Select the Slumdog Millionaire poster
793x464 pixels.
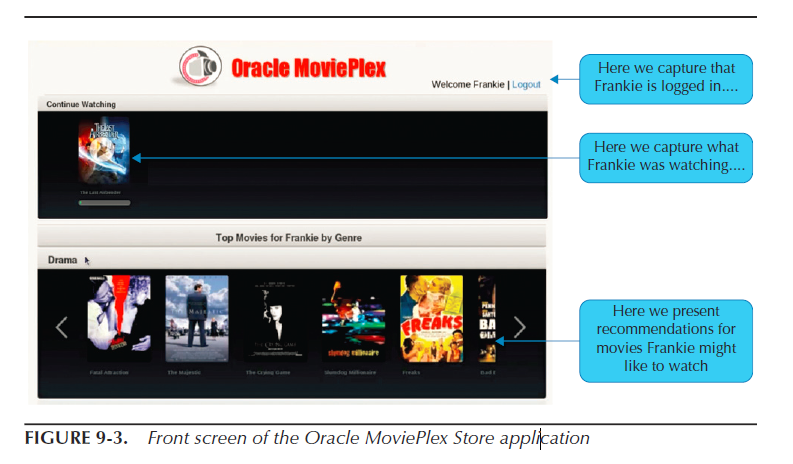pyautogui.click(x=353, y=318)
